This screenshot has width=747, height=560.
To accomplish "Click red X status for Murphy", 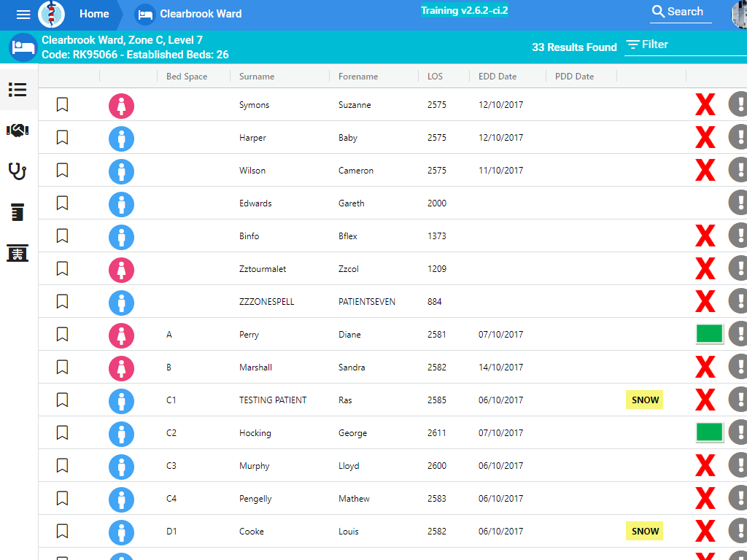I will [705, 465].
